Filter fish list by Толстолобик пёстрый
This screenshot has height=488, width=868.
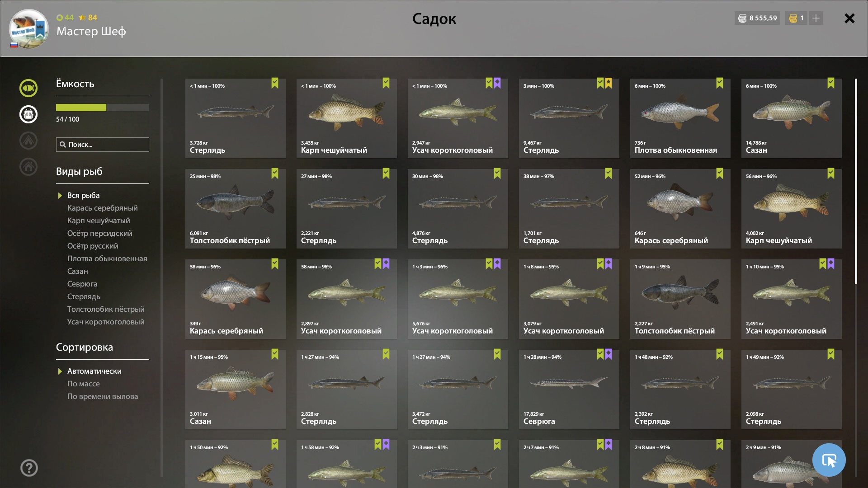pos(106,309)
